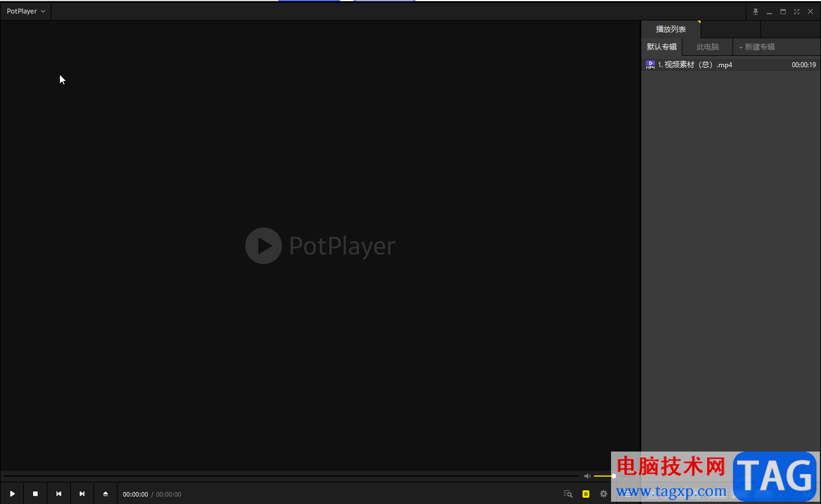Click the yellow volume slider
This screenshot has height=504, width=821.
tap(604, 476)
